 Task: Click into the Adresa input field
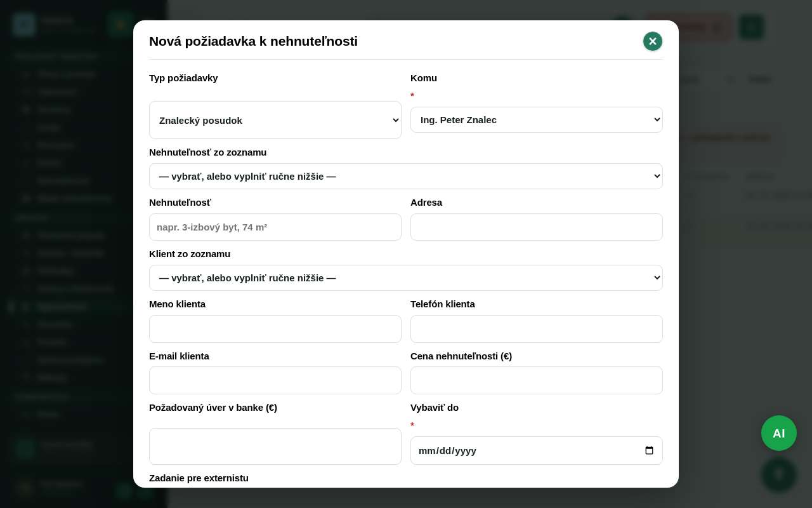tap(537, 227)
